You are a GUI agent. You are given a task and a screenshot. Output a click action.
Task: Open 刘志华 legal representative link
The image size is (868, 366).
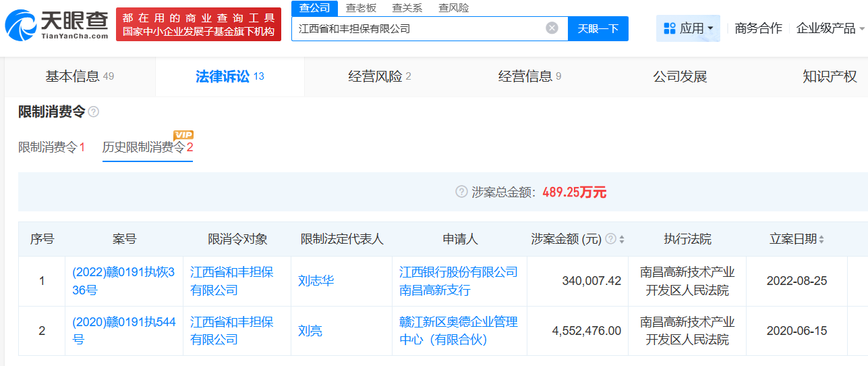coord(316,281)
